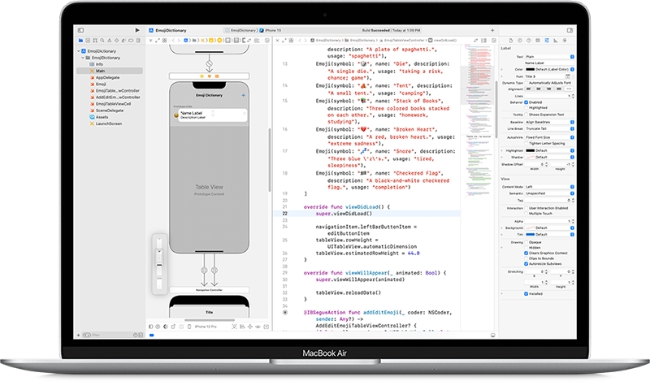The height and width of the screenshot is (383, 650).
Task: Click plus button in EmojiDictionary navigation bar
Action: 243,95
